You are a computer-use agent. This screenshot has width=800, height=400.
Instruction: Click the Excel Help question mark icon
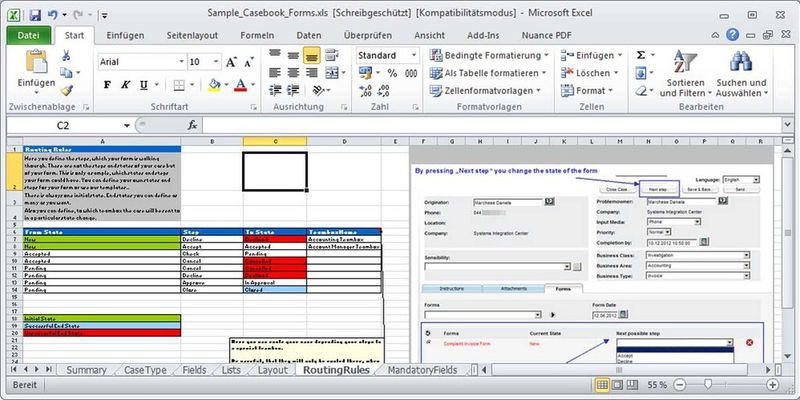tap(733, 35)
